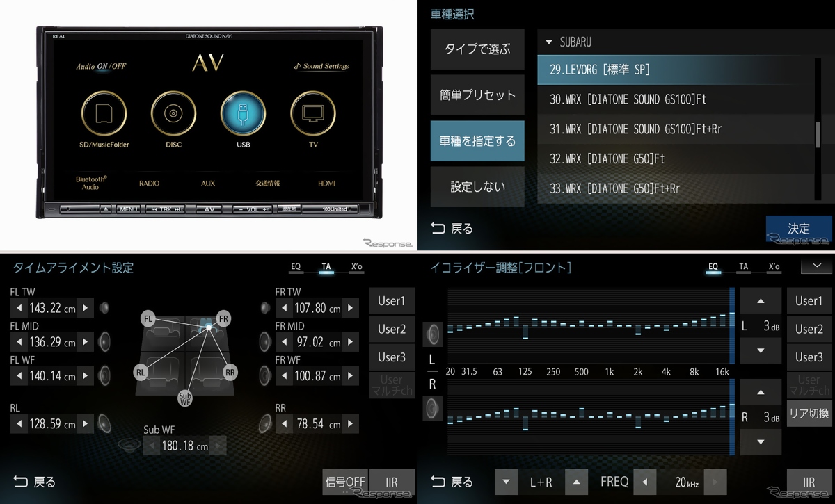Click the FL MID speaker icon
The width and height of the screenshot is (835, 504).
[105, 341]
